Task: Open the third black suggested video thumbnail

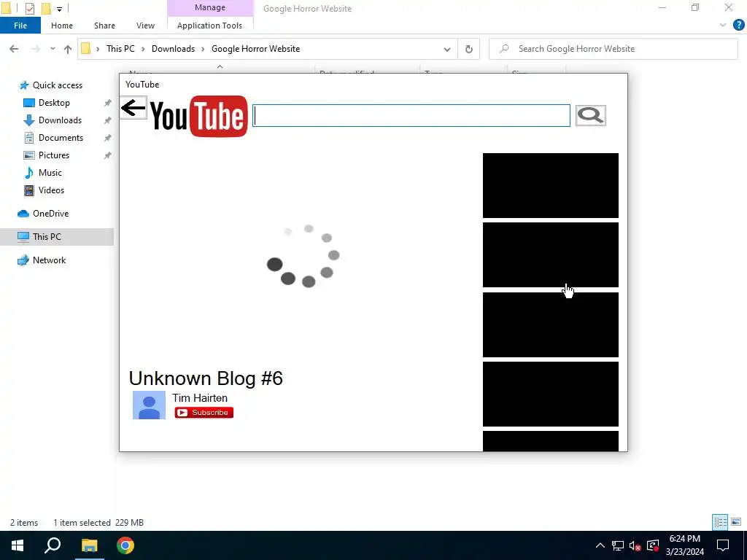Action: [551, 324]
